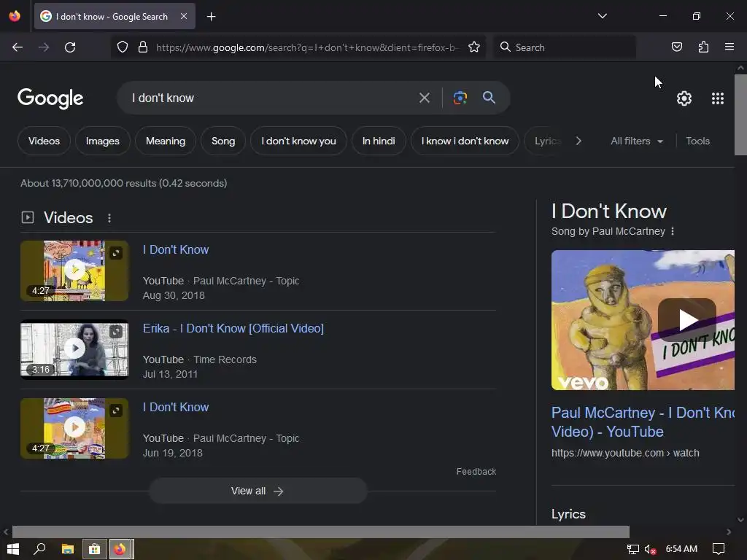This screenshot has width=747, height=560.
Task: Open the Save to Pocket icon
Action: pyautogui.click(x=676, y=47)
